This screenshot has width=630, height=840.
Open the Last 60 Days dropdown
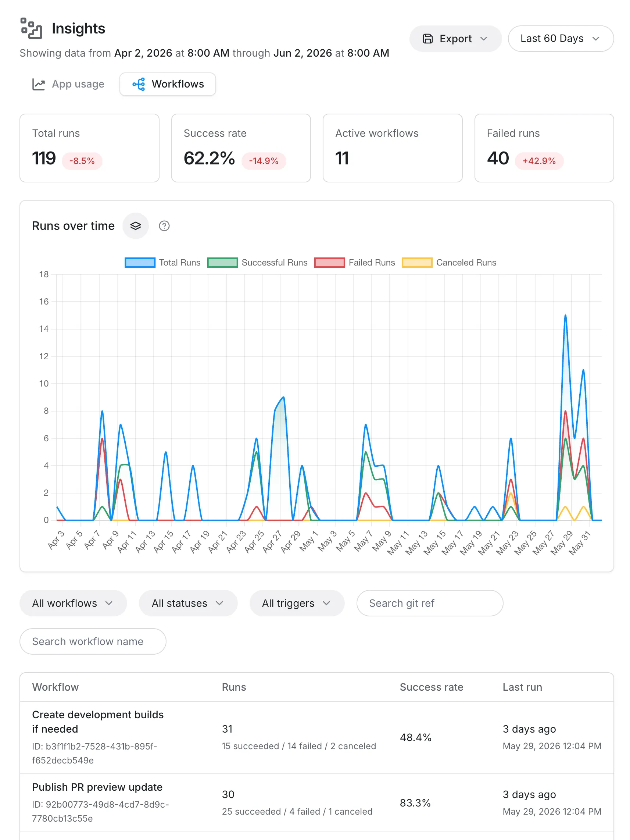(x=561, y=39)
